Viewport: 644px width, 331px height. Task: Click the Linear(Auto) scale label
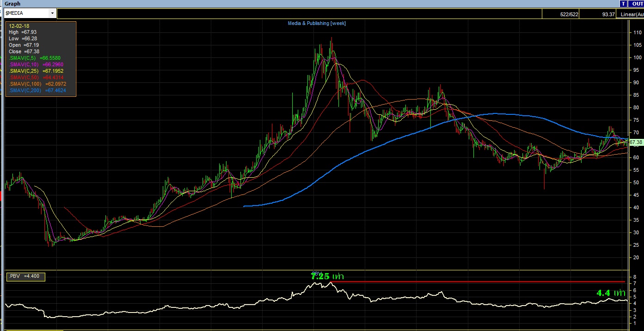632,14
